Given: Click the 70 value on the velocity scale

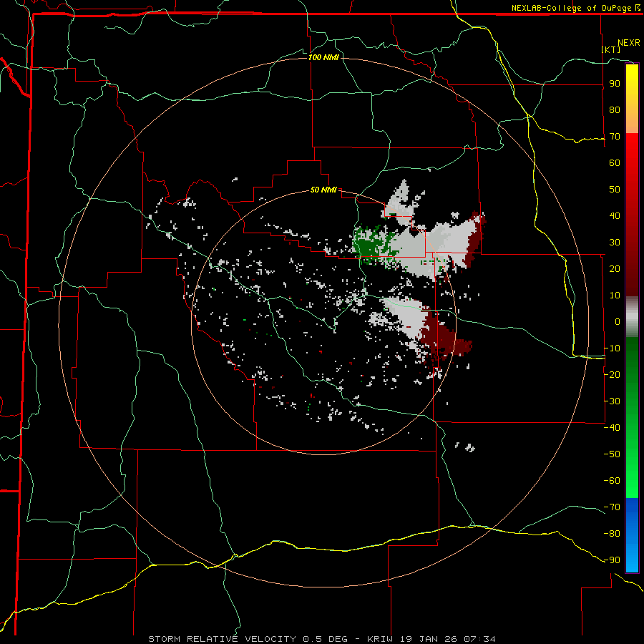Looking at the screenshot, I should [x=615, y=137].
